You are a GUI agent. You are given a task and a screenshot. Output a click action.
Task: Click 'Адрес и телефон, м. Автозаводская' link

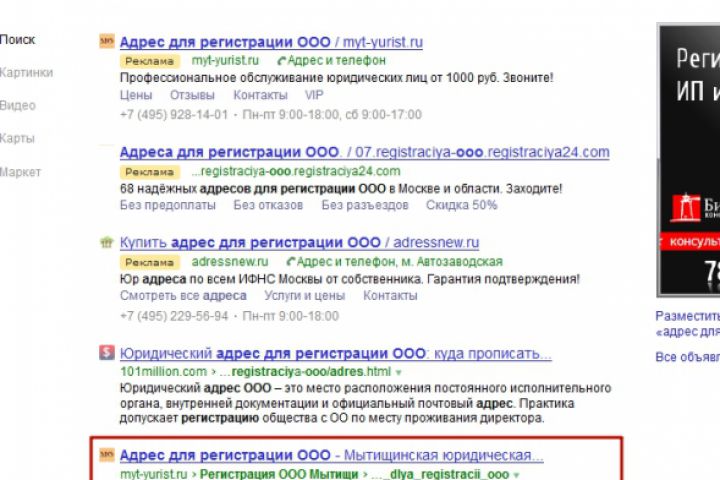pos(399,262)
